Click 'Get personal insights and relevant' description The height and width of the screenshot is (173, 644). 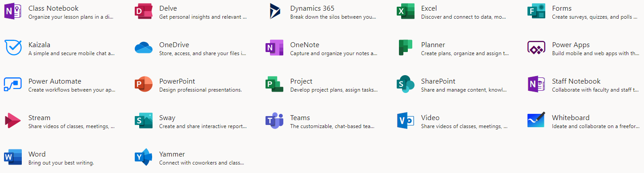(203, 17)
